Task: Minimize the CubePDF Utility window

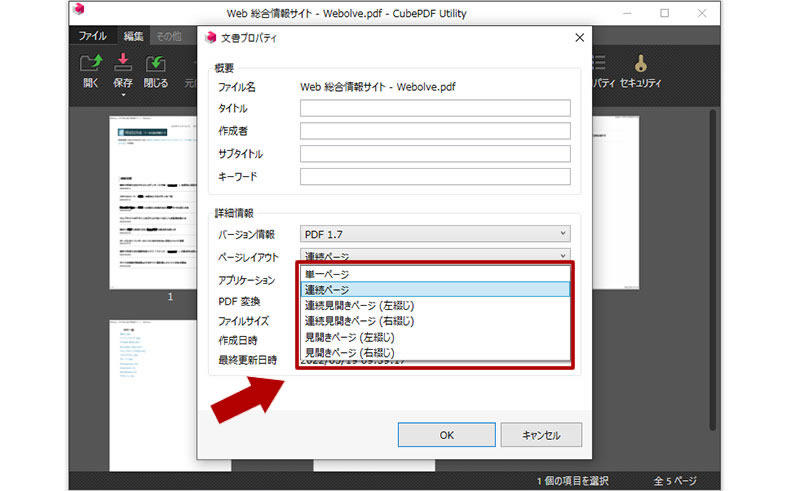Action: [627, 13]
